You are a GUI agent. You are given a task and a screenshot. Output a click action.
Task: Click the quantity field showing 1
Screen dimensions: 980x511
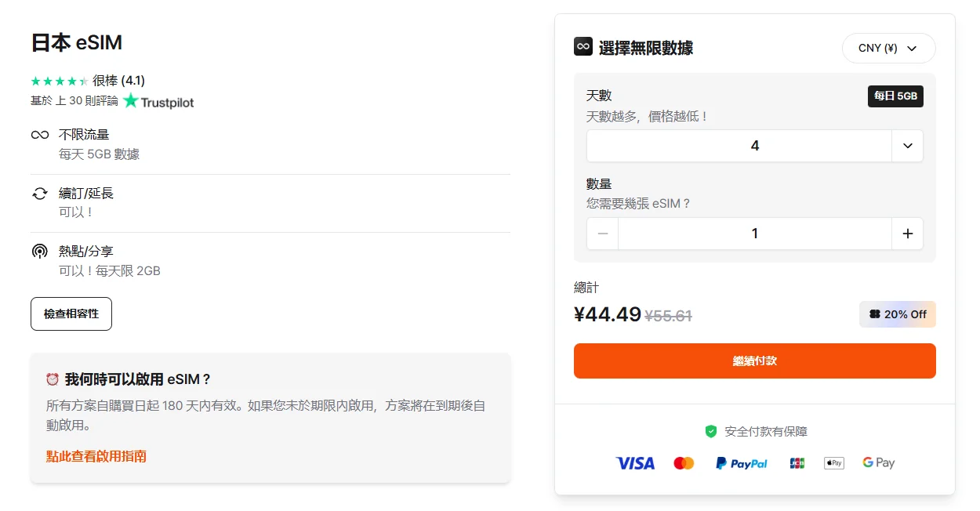click(x=754, y=234)
